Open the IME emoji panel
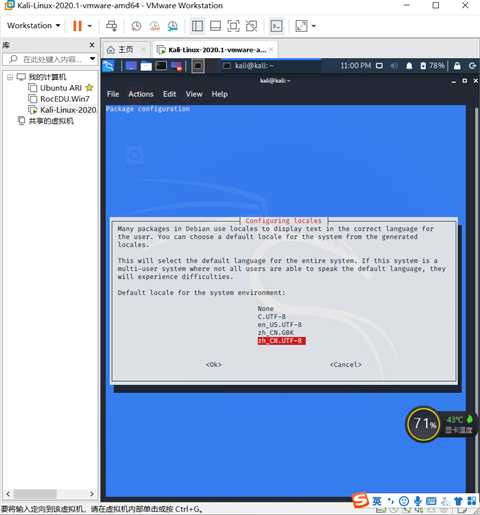The image size is (480, 515). click(x=404, y=501)
